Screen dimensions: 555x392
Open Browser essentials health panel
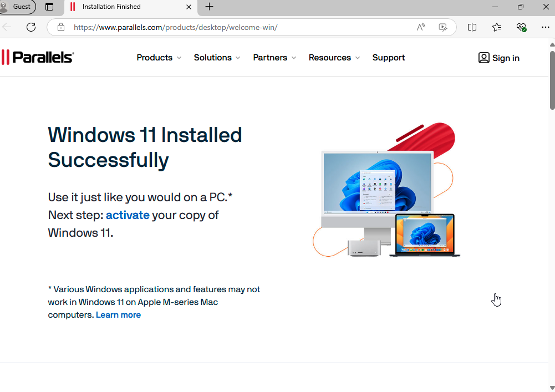coord(521,27)
